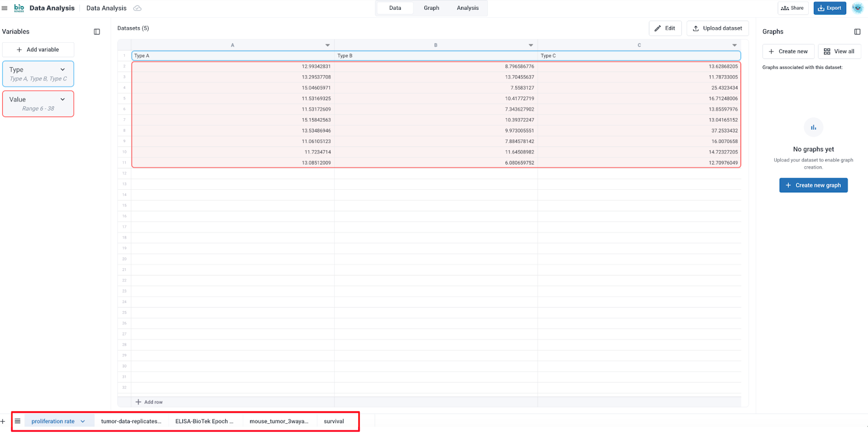
Task: Expand the Value variable card
Action: pyautogui.click(x=62, y=99)
